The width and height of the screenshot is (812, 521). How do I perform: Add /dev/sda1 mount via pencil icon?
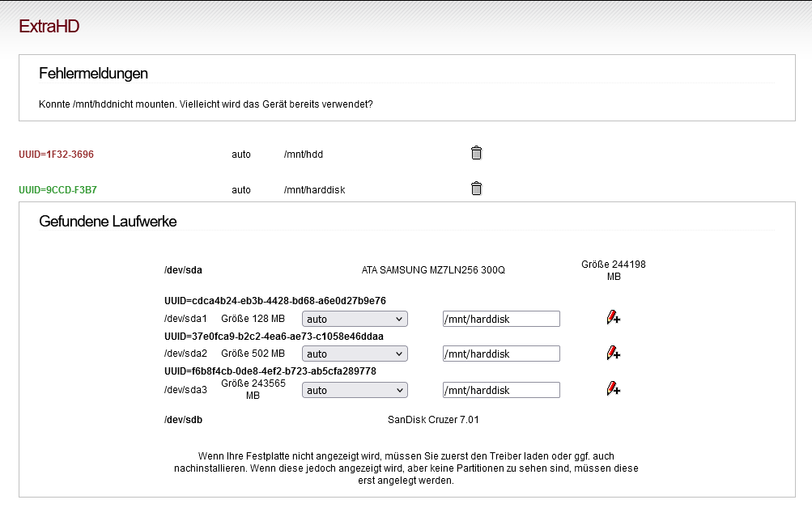[x=613, y=317]
